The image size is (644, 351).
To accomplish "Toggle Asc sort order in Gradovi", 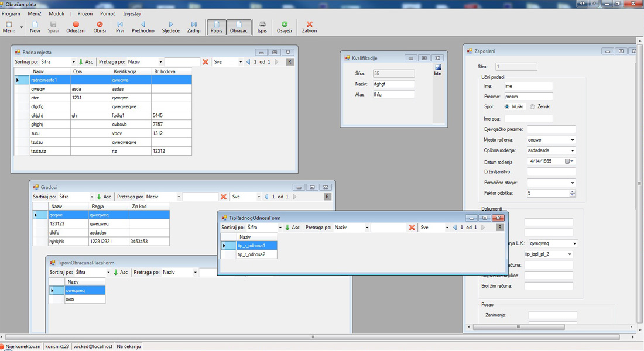I will pyautogui.click(x=104, y=197).
